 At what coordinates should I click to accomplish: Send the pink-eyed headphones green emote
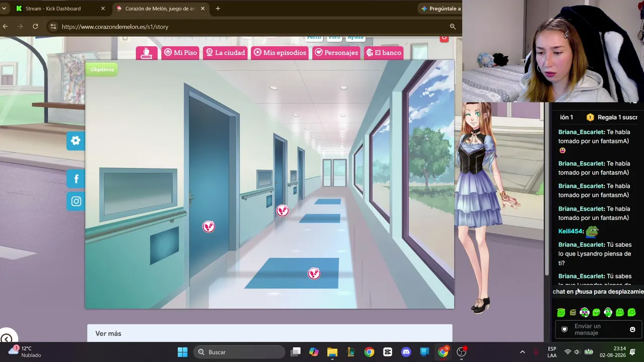click(584, 313)
